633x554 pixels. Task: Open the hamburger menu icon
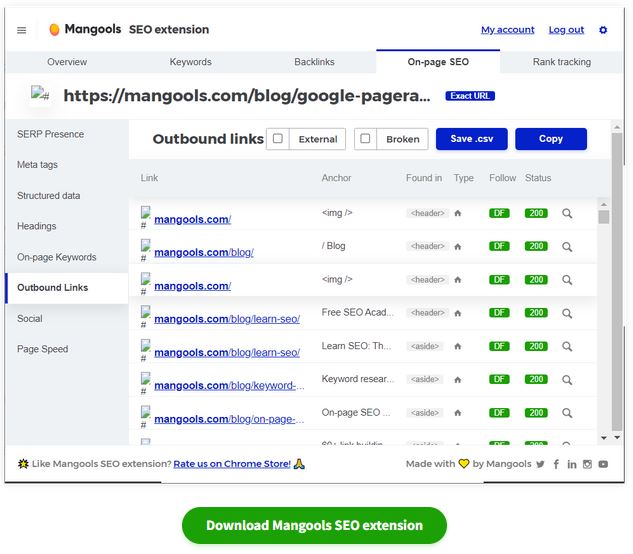pyautogui.click(x=22, y=30)
